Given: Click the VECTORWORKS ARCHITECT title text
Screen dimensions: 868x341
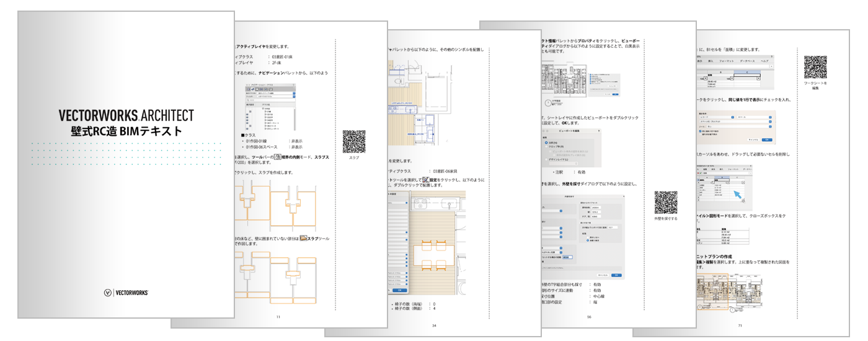Looking at the screenshot, I should click(x=126, y=116).
